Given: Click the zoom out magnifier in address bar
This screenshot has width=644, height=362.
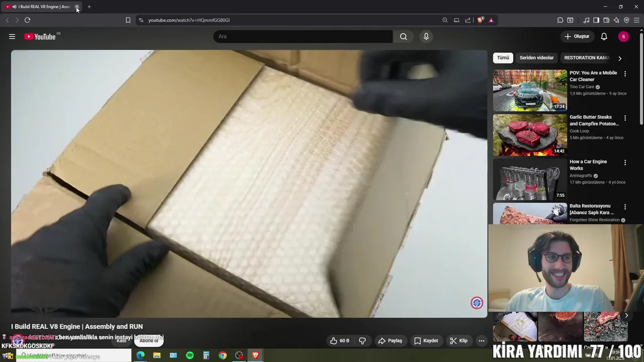Looking at the screenshot, I should (x=445, y=20).
